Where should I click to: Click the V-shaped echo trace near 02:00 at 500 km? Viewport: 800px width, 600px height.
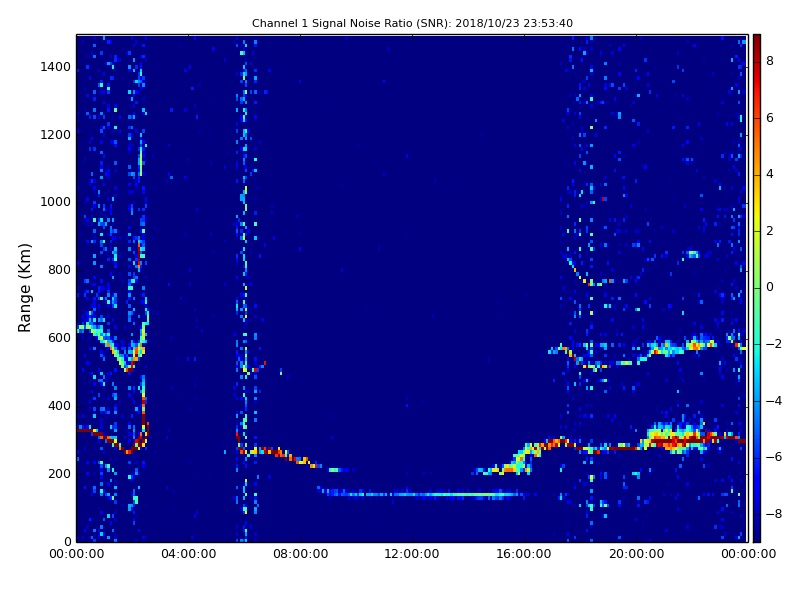tap(113, 342)
